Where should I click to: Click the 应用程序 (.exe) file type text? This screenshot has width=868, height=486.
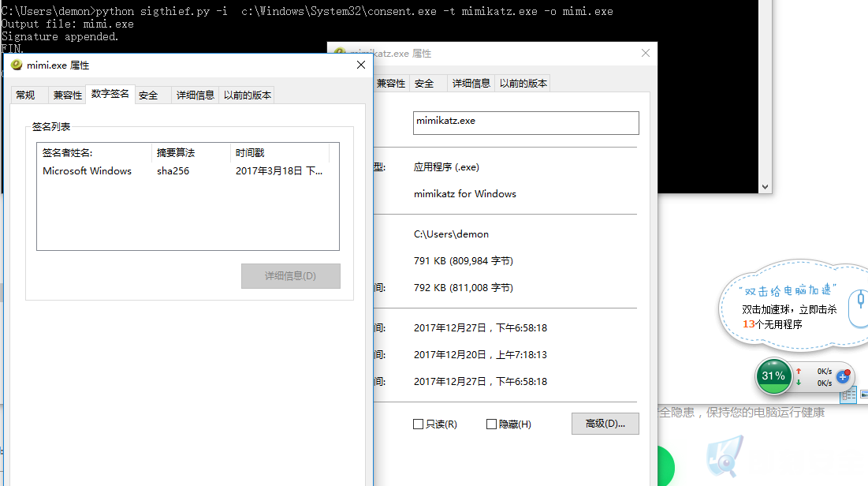click(x=446, y=166)
